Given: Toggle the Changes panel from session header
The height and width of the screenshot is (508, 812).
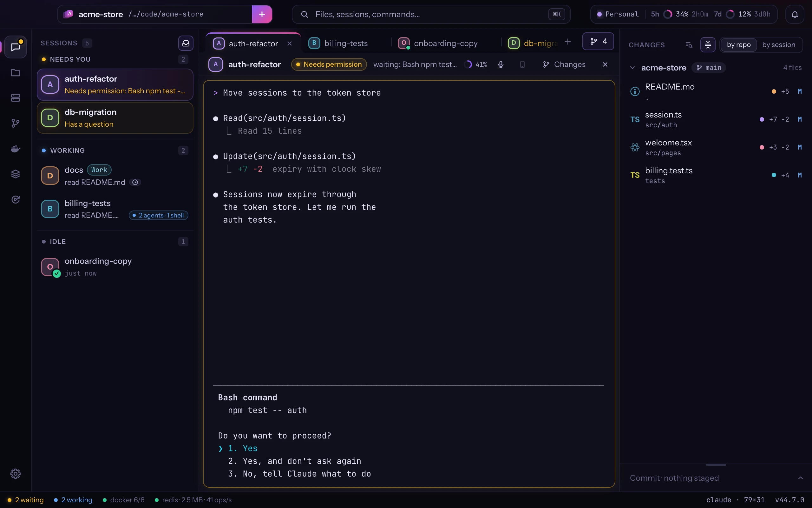Looking at the screenshot, I should point(564,64).
